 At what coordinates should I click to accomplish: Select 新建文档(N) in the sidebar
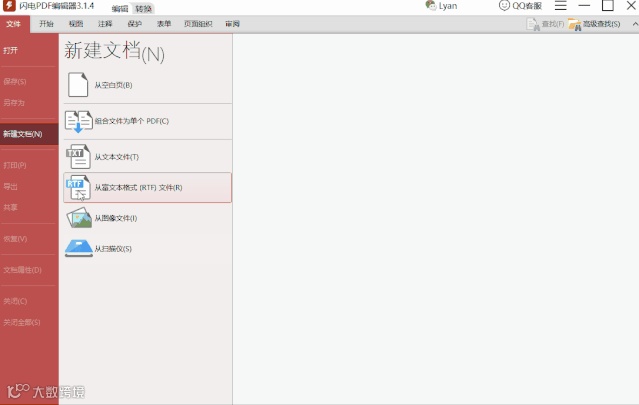tap(29, 134)
